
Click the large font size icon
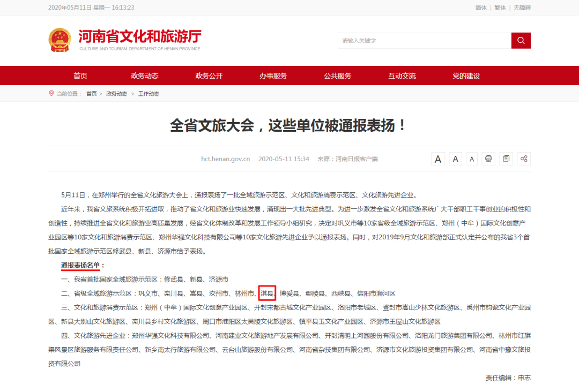point(438,159)
